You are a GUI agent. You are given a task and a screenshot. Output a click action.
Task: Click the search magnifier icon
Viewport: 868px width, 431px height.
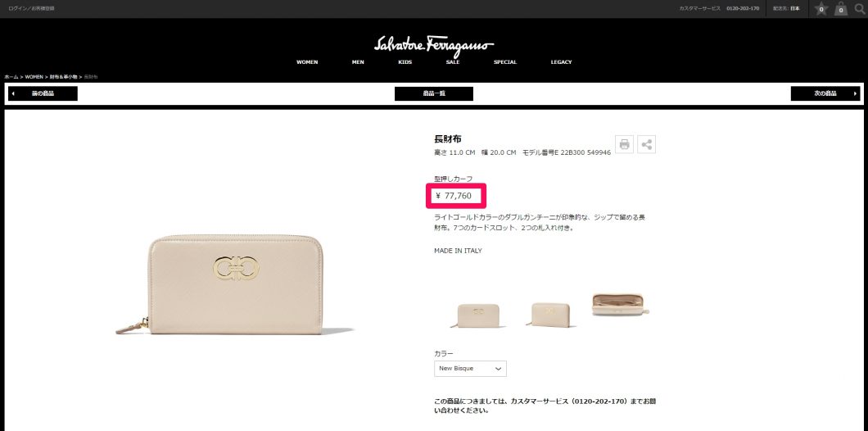pos(859,9)
